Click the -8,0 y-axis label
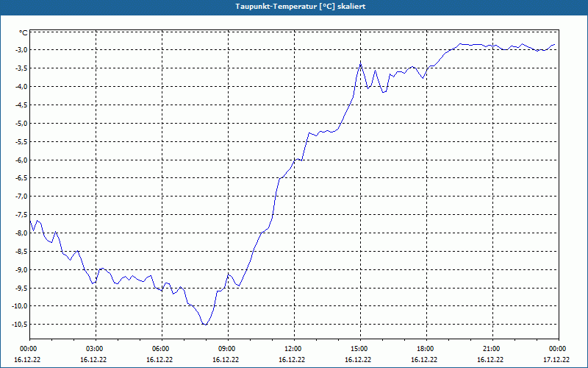 pos(21,233)
